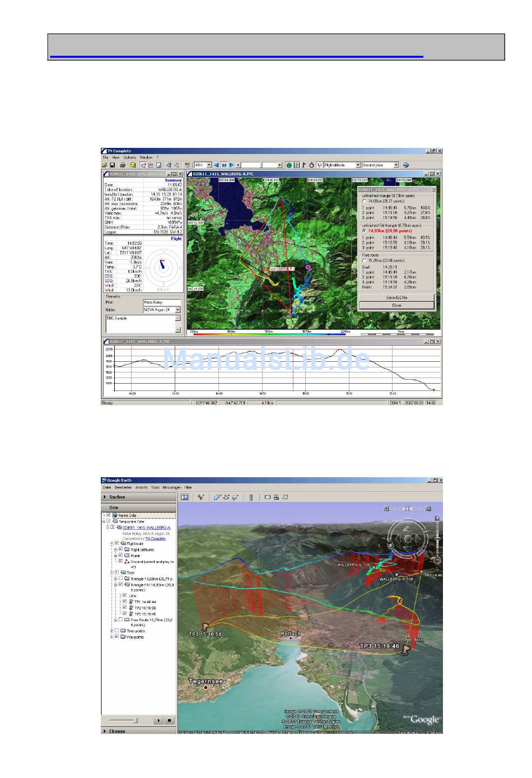Select the 14,03km FAI triangle option
Image resolution: width=532 pixels, height=778 pixels.
point(364,231)
